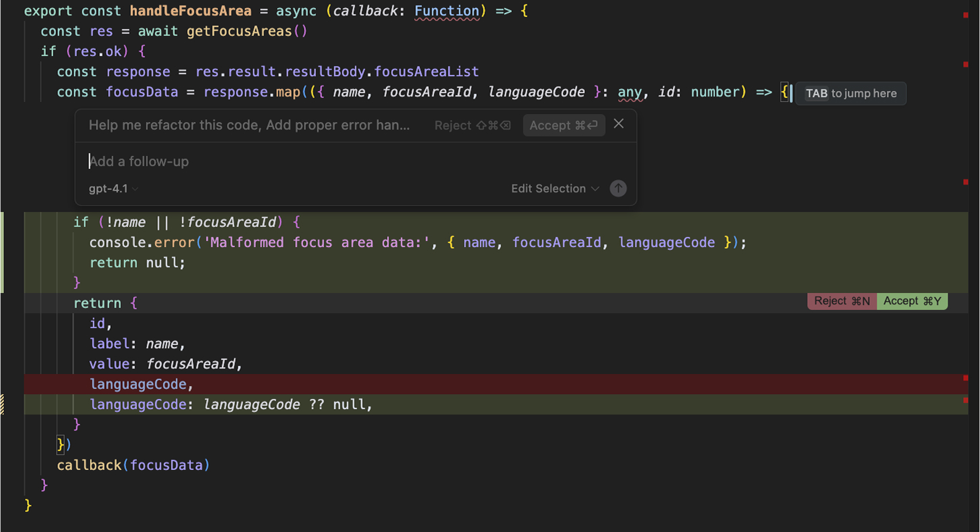The height and width of the screenshot is (532, 980).
Task: Click the 'id,' property line
Action: (101, 323)
